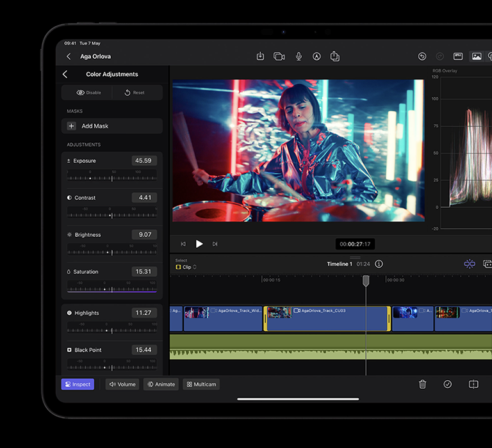This screenshot has height=448, width=492.
Task: Add a new mask
Action: tap(112, 126)
